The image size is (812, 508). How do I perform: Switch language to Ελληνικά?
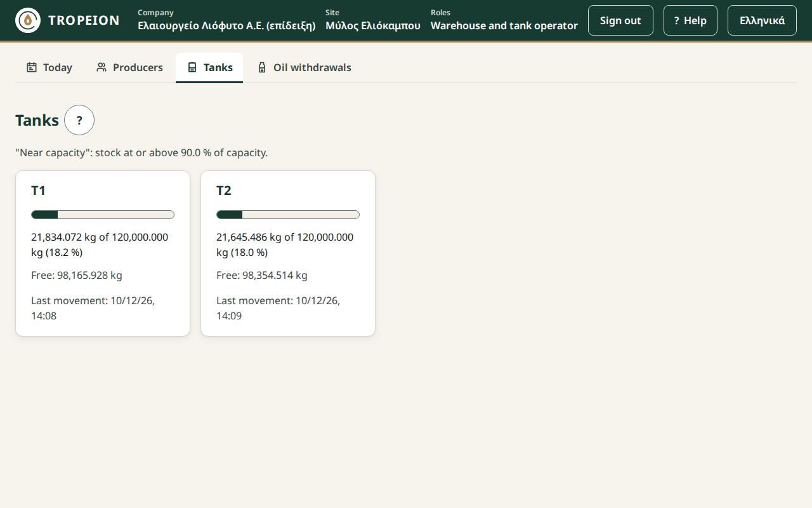762,20
